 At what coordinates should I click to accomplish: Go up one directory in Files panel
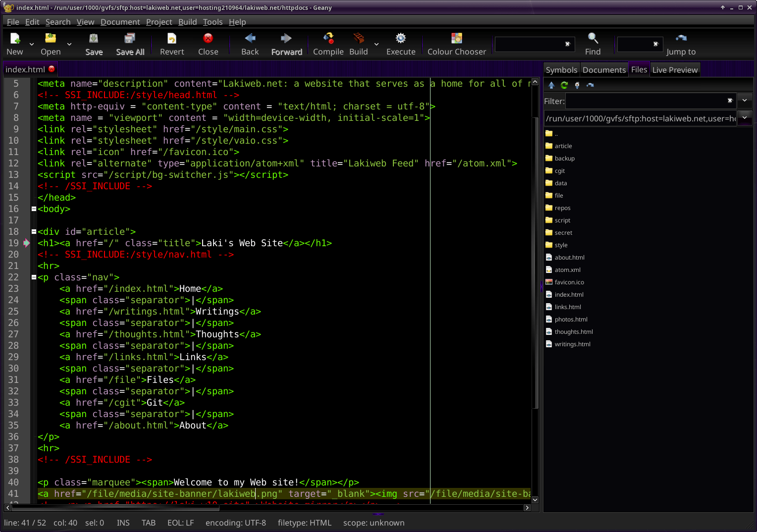point(551,85)
